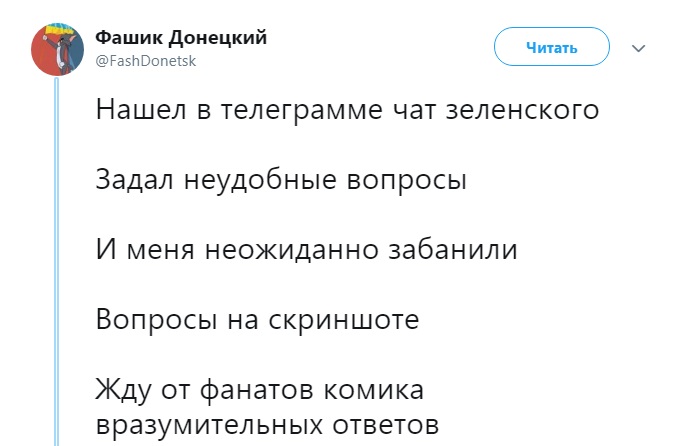Image resolution: width=683 pixels, height=446 pixels.
Task: Follow the account with the Читать button
Action: [x=551, y=47]
